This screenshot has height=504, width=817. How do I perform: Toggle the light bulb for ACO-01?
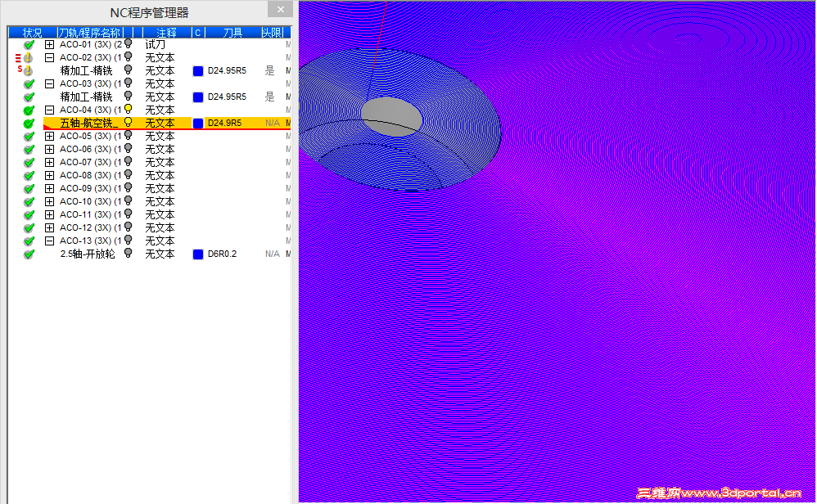click(x=129, y=43)
